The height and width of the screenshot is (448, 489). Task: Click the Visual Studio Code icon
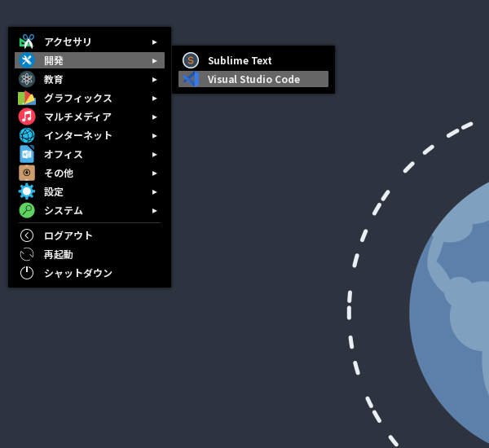point(191,79)
